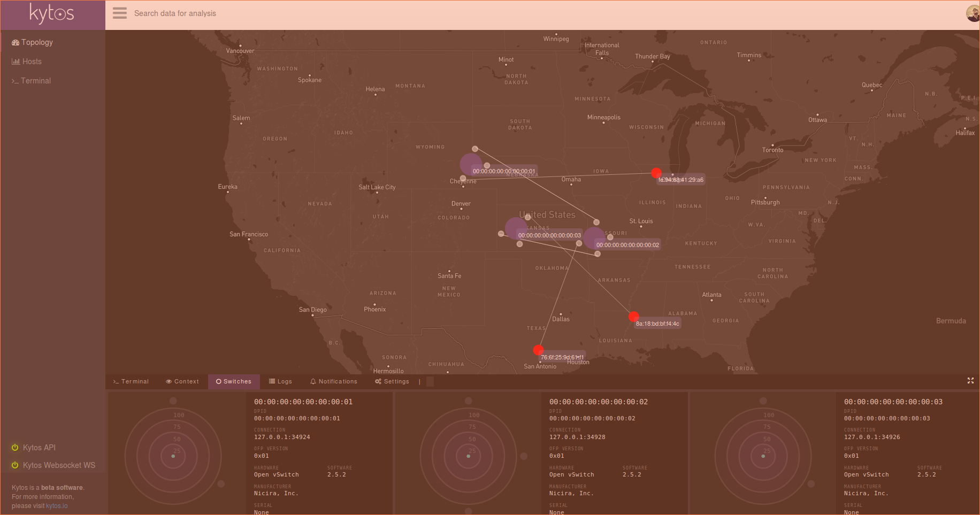The width and height of the screenshot is (980, 515).
Task: Open the Settings tab
Action: click(392, 381)
